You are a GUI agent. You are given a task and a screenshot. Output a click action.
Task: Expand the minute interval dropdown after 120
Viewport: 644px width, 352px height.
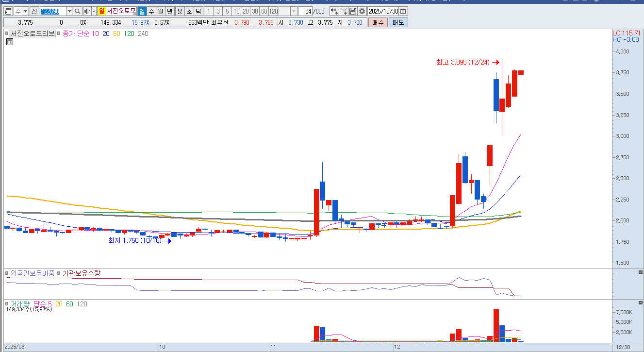point(294,11)
